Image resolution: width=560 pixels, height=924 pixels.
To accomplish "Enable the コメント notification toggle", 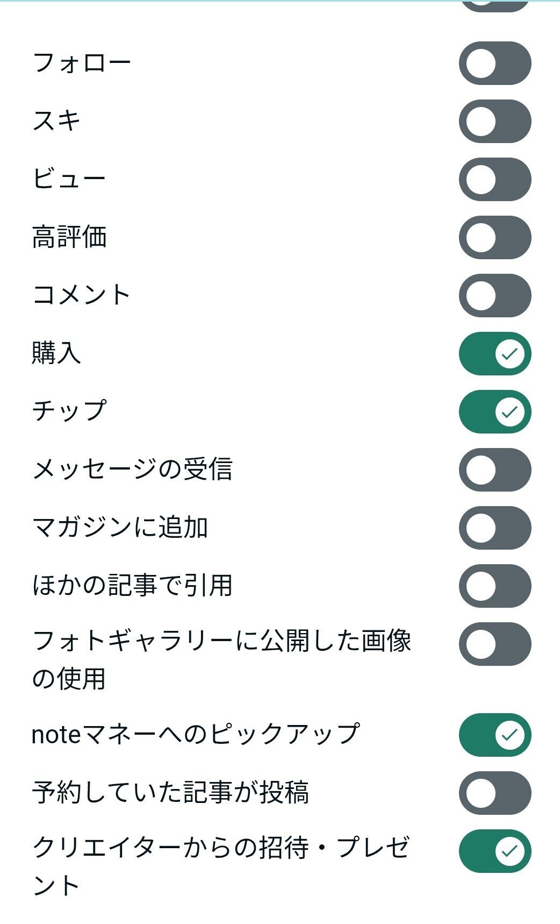I will click(494, 296).
